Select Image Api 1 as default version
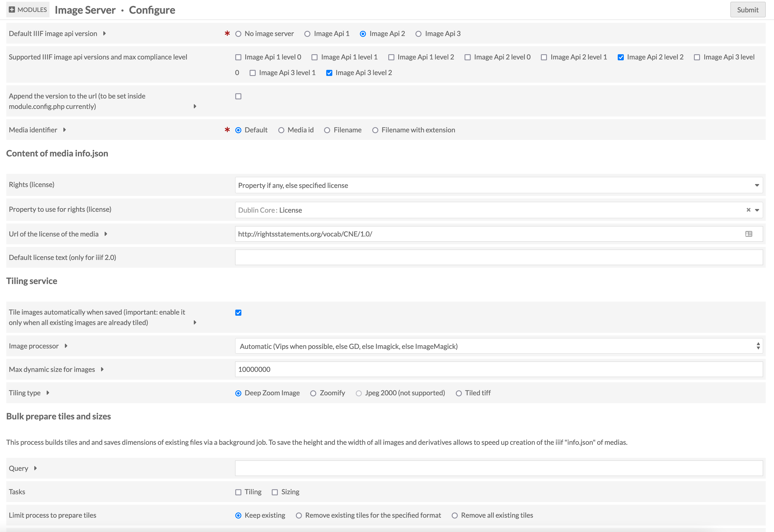The image size is (774, 532). tap(308, 34)
